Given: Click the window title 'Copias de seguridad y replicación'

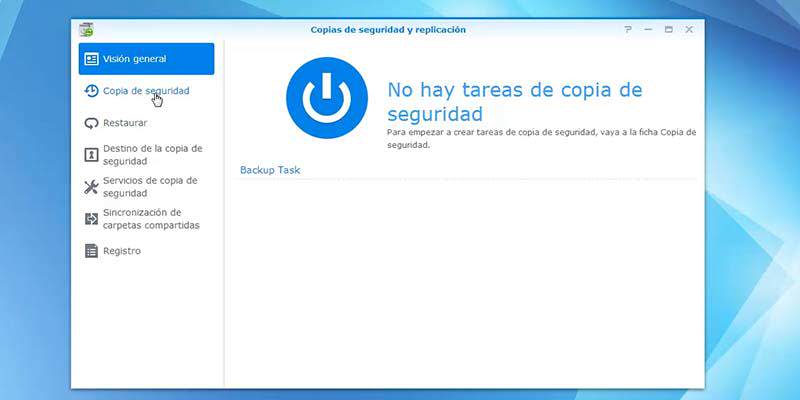Looking at the screenshot, I should (x=388, y=30).
